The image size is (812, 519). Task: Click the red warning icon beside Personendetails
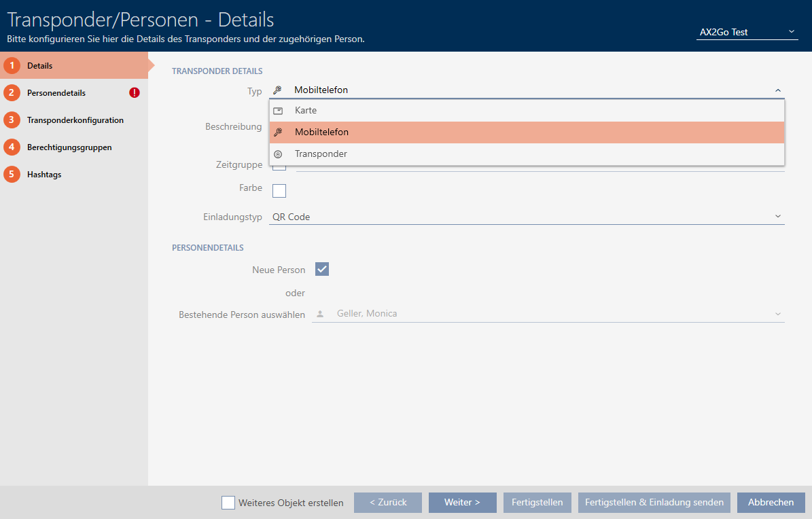[135, 93]
